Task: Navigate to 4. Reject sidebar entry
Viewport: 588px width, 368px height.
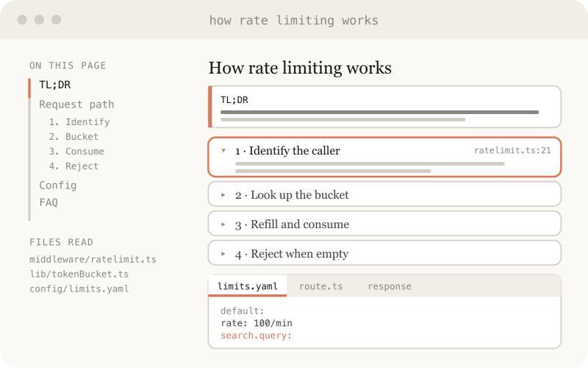Action: (73, 166)
